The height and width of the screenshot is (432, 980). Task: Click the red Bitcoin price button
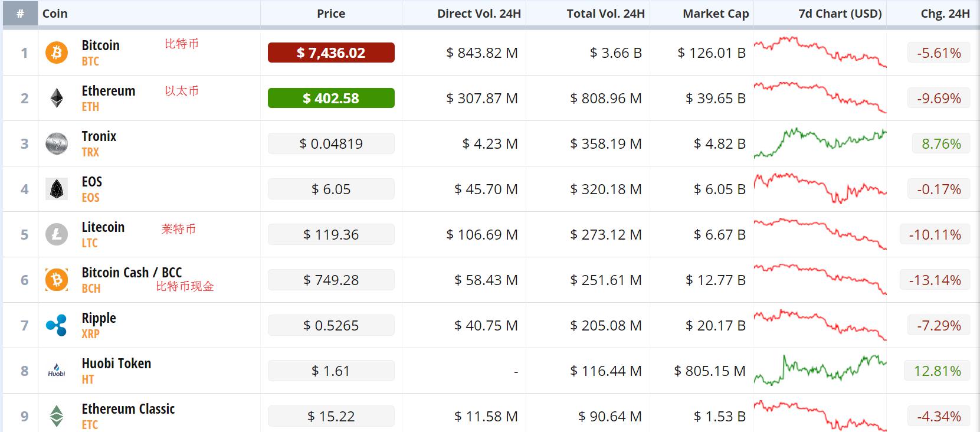(331, 53)
